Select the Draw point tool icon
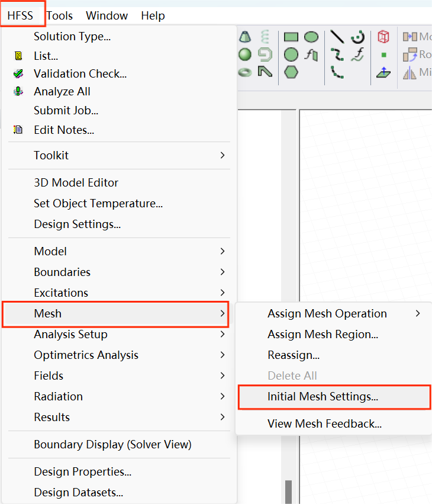432x504 pixels. pyautogui.click(x=383, y=55)
